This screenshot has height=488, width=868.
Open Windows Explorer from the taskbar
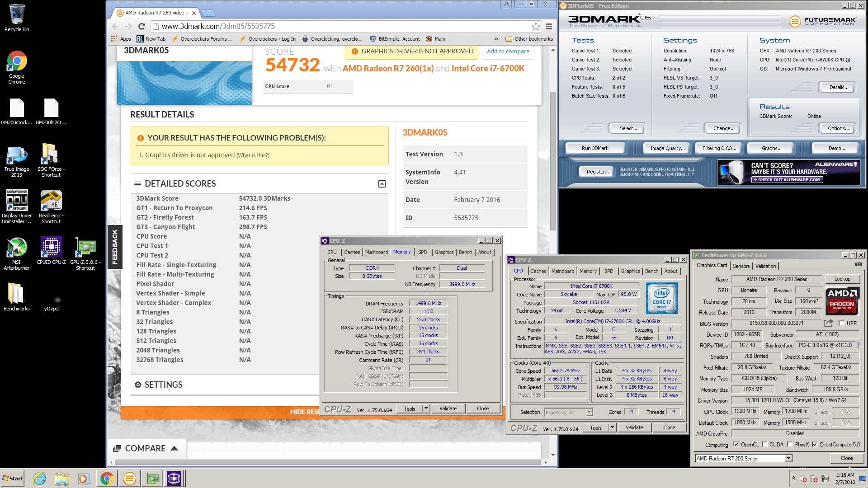(x=62, y=478)
